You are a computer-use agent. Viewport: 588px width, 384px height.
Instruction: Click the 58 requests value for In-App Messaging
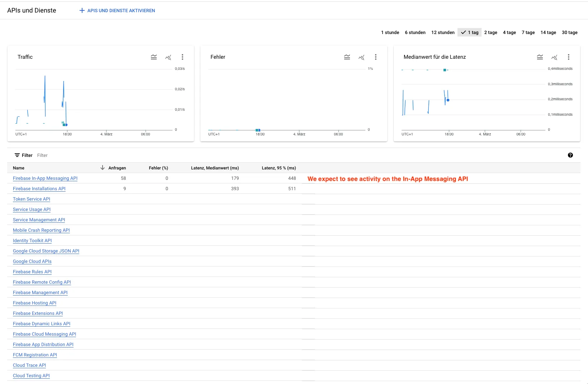[x=123, y=178]
